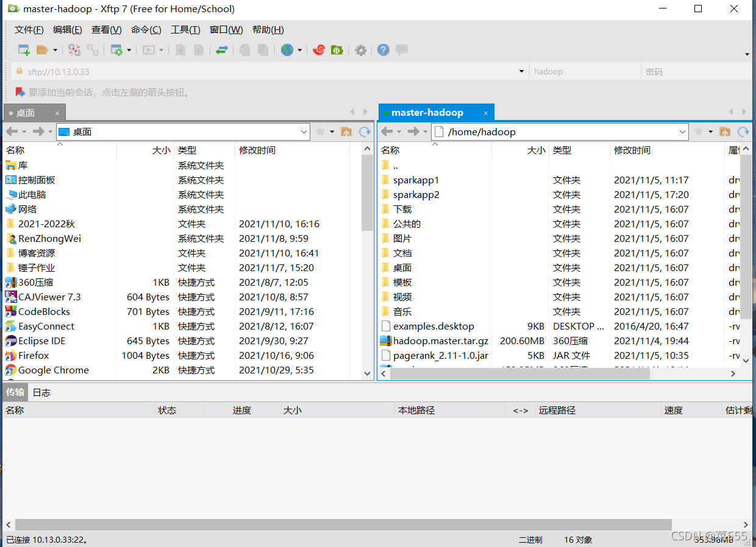Click the remote pane horizontal scrollbar
The height and width of the screenshot is (547, 756).
point(519,374)
